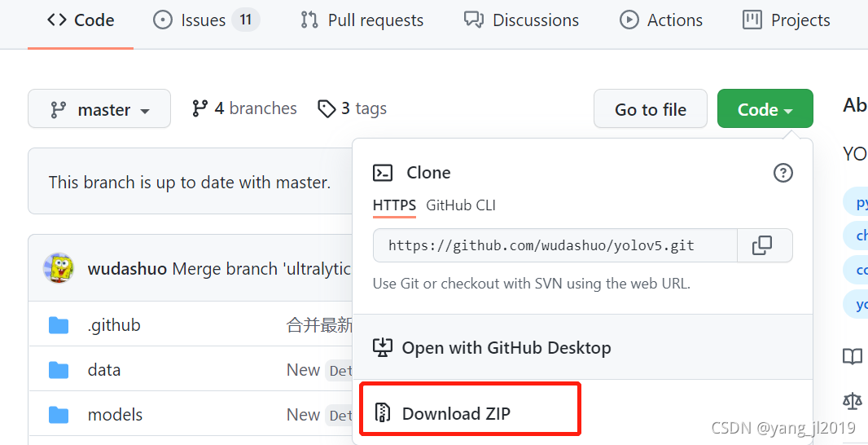Click the .github folder icon

click(x=59, y=325)
